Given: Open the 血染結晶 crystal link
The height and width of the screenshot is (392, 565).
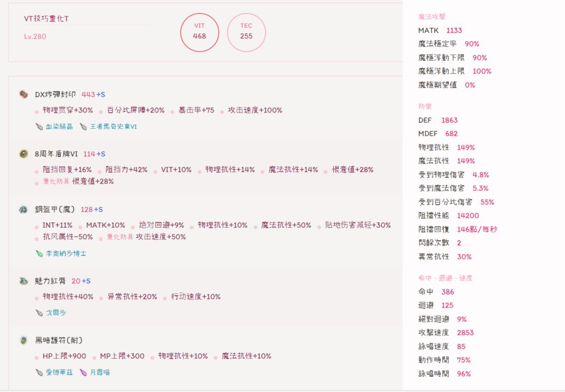Looking at the screenshot, I should pyautogui.click(x=60, y=127).
